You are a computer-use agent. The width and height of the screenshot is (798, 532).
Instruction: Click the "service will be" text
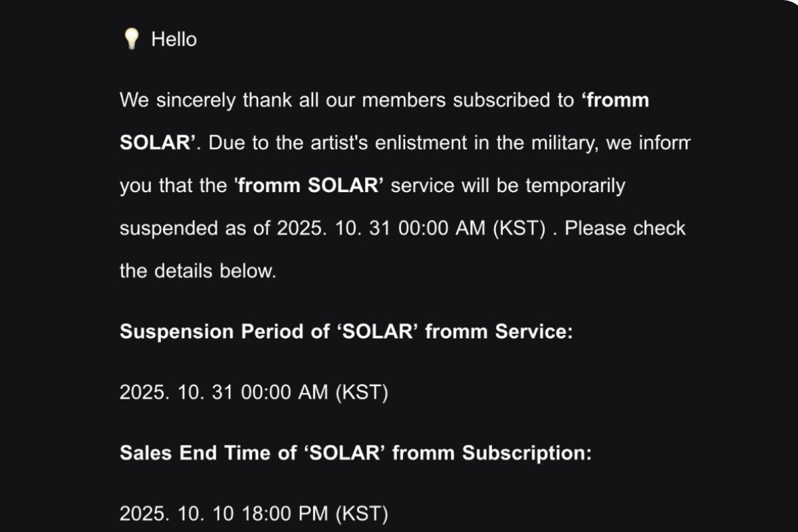[x=454, y=186]
